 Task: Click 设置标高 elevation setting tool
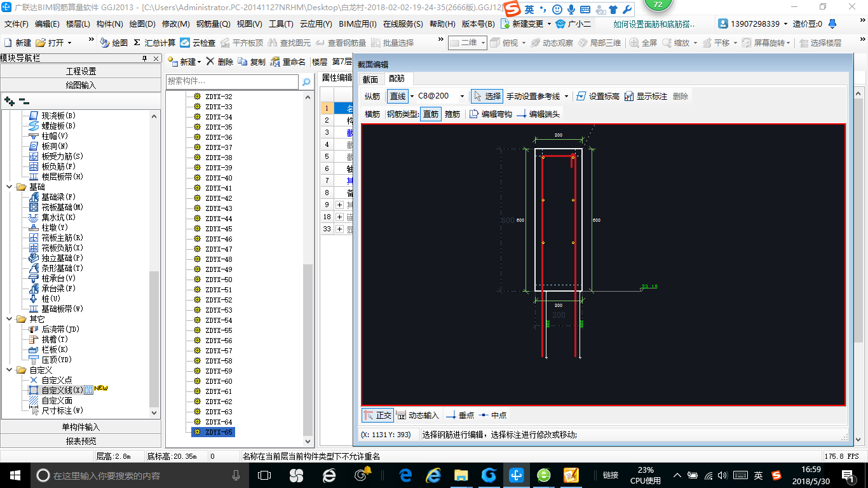pos(598,96)
